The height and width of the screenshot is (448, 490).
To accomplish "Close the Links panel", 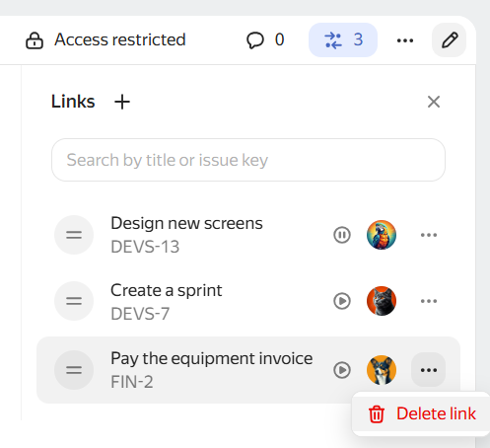I will point(434,102).
